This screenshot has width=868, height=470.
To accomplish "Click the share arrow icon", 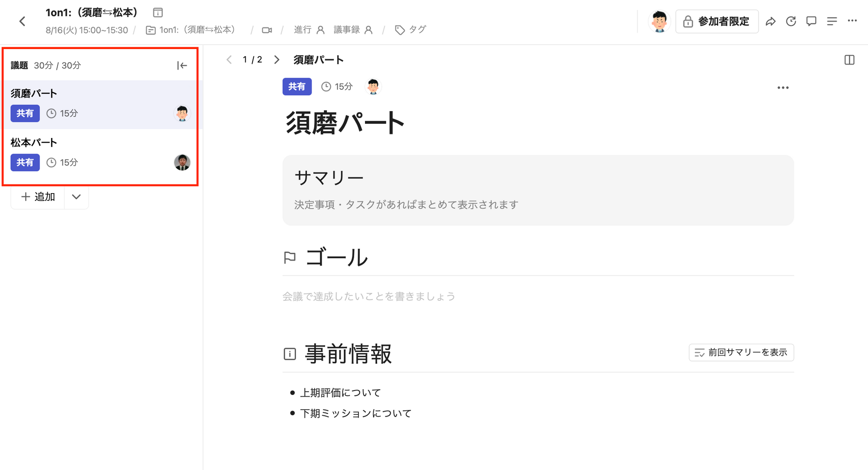I will (770, 21).
